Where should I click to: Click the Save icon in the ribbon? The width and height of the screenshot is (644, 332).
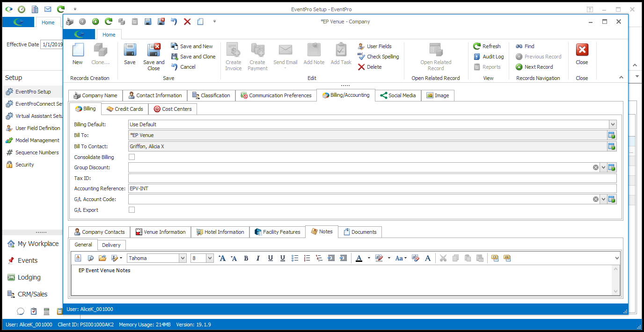click(130, 50)
